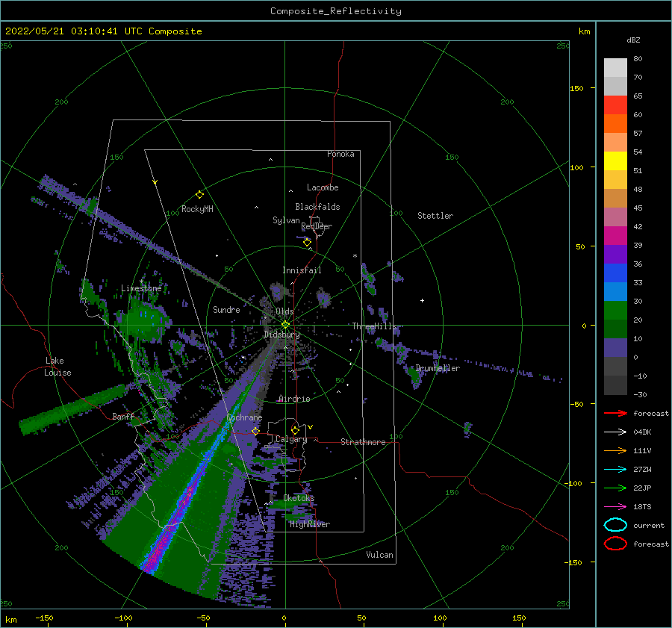Click white cross marker east of ThreeHills
Image resolution: width=672 pixels, height=628 pixels.
coord(422,300)
